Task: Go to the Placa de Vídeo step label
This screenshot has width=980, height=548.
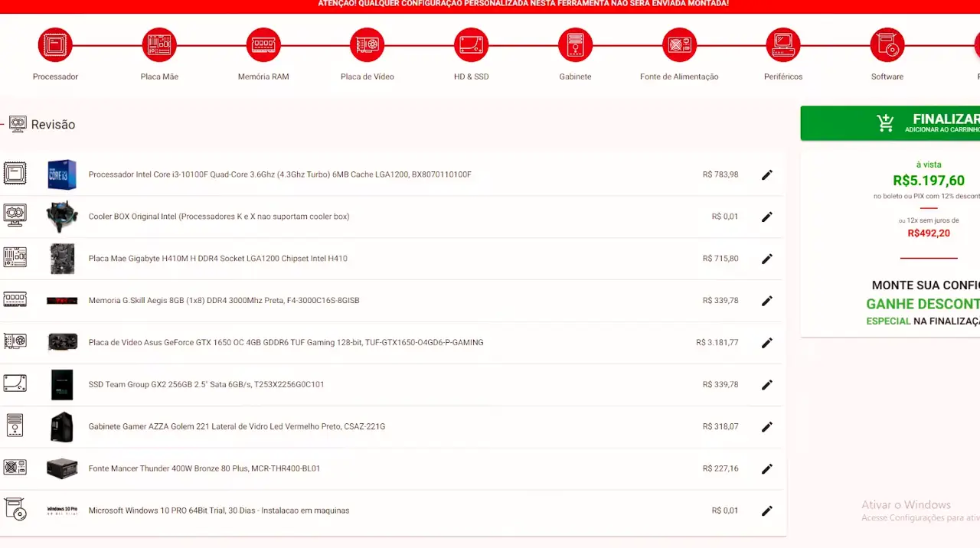Action: point(367,77)
